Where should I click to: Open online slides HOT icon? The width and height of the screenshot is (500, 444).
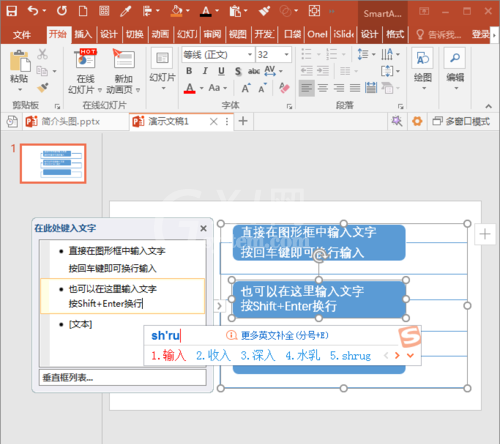coord(85,59)
